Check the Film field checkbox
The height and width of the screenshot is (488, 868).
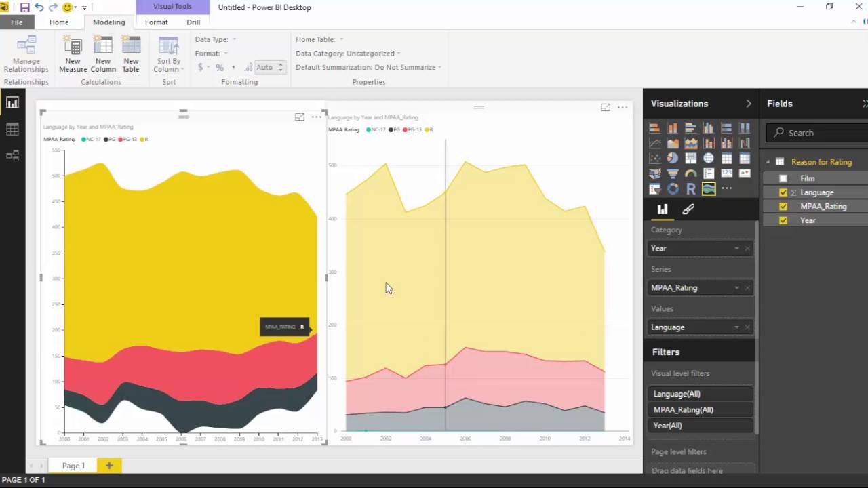pyautogui.click(x=783, y=179)
